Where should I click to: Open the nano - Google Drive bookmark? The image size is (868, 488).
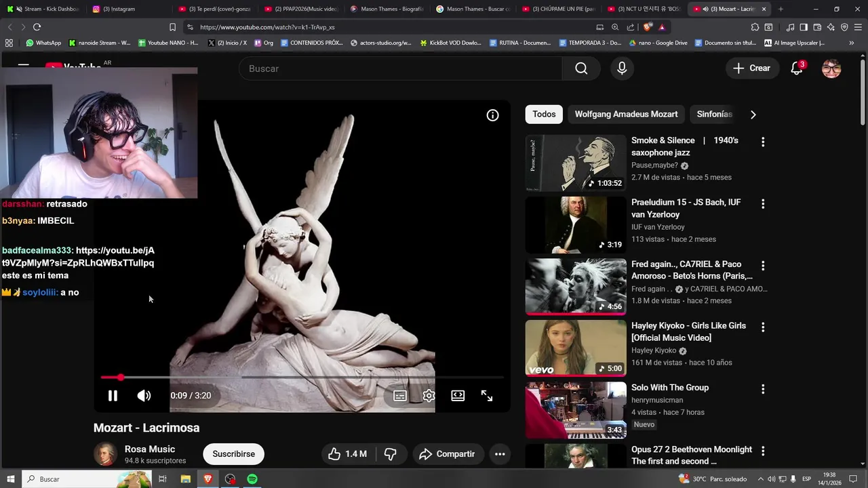point(658,43)
